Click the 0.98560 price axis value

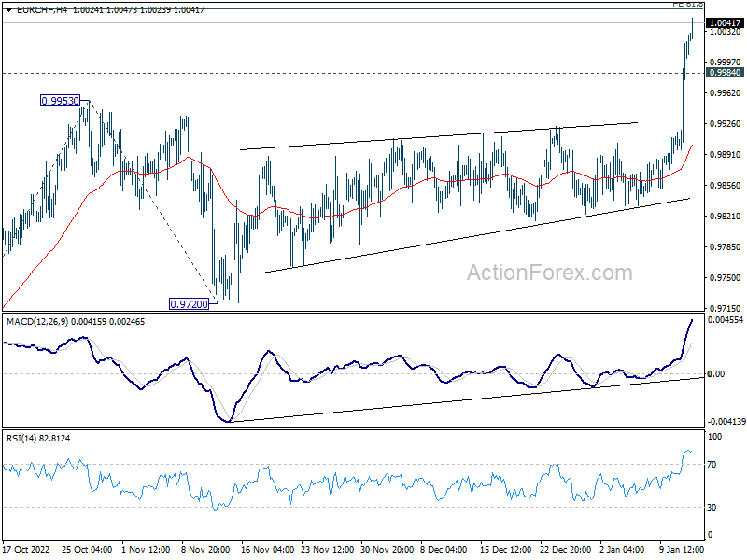[726, 185]
